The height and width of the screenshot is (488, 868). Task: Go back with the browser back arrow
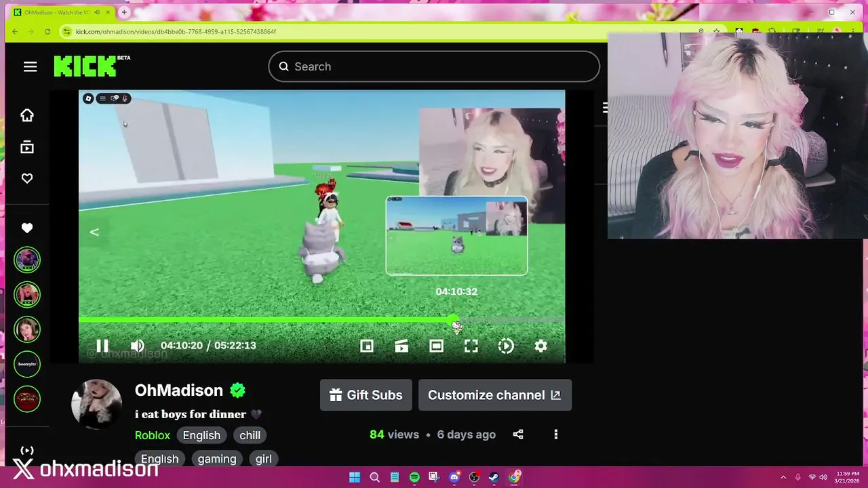[15, 31]
